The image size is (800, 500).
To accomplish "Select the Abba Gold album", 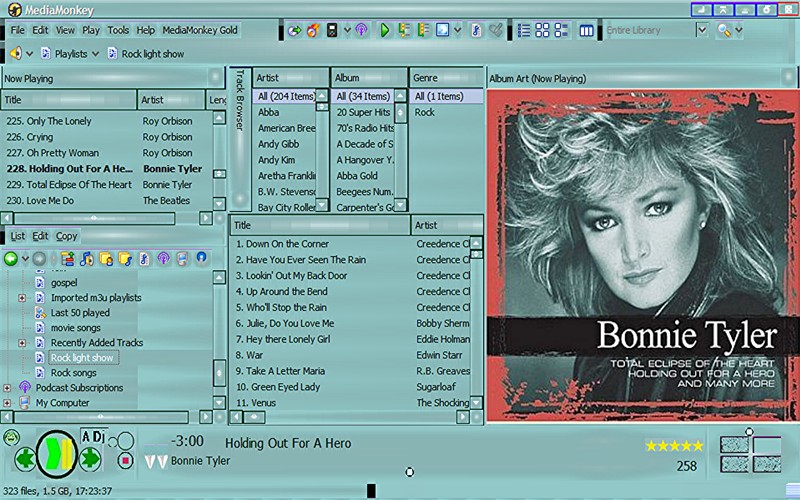I will (x=357, y=176).
